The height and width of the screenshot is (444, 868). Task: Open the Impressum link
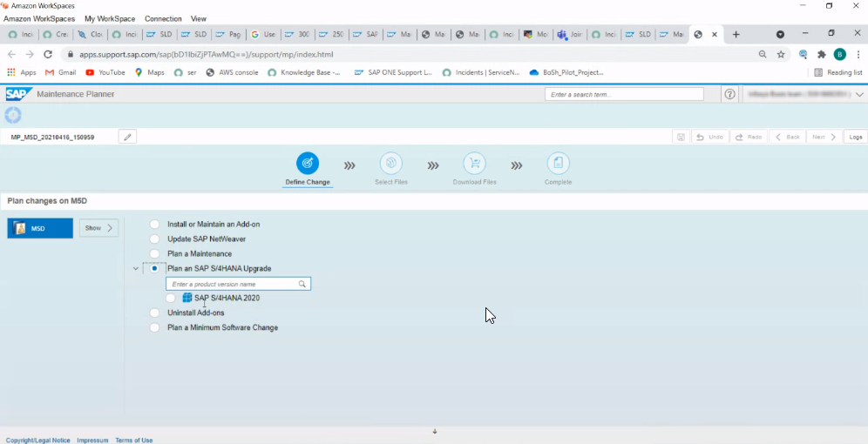pos(92,441)
